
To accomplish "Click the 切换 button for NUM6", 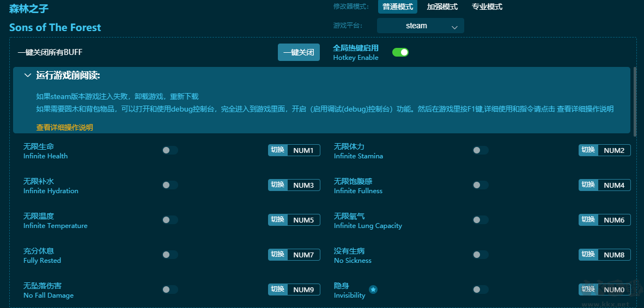I will click(x=588, y=220).
